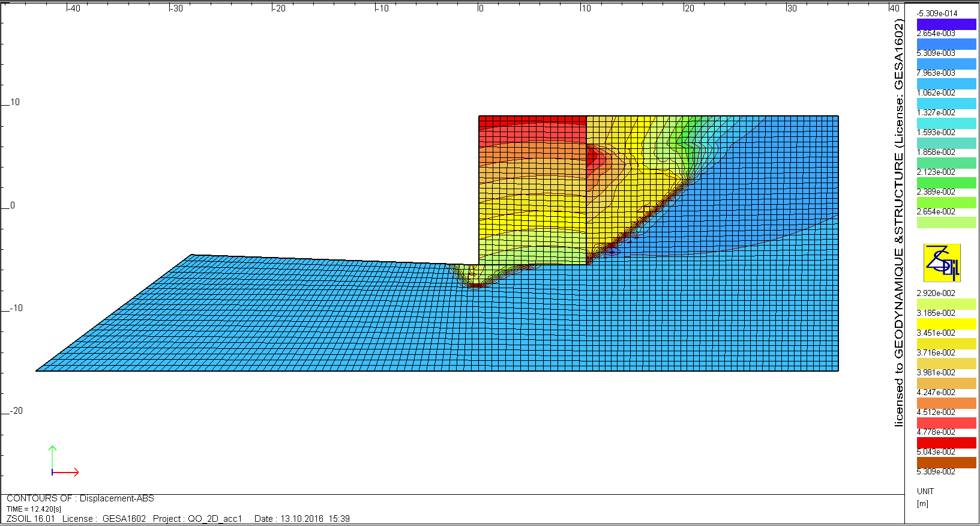Pick the green swatch below 2.123e-002

pos(946,183)
